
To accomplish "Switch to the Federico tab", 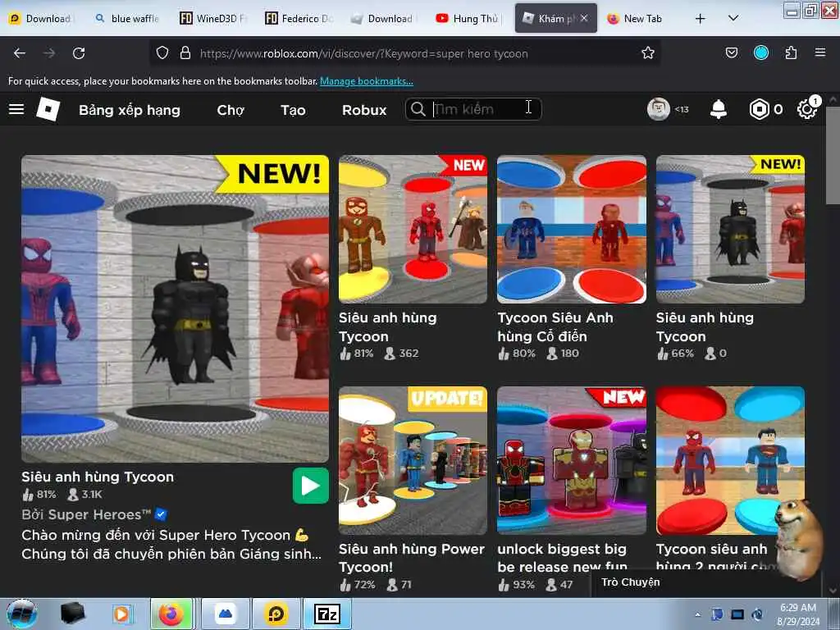I will tap(299, 18).
